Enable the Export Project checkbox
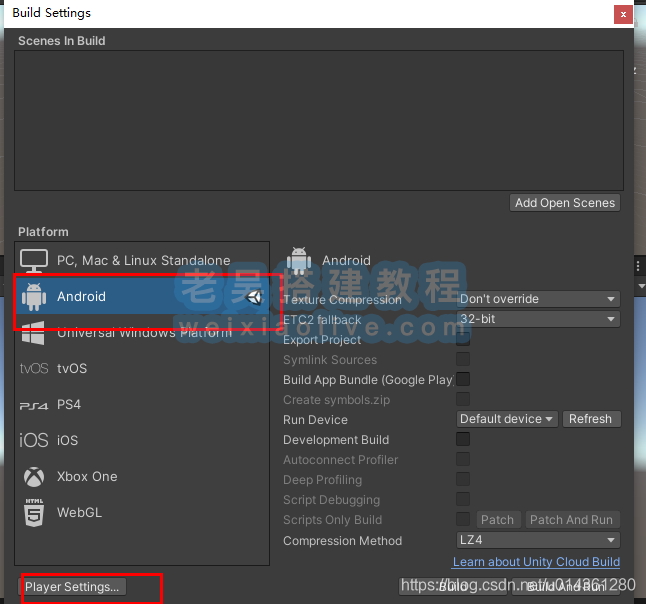The height and width of the screenshot is (604, 646). point(463,340)
